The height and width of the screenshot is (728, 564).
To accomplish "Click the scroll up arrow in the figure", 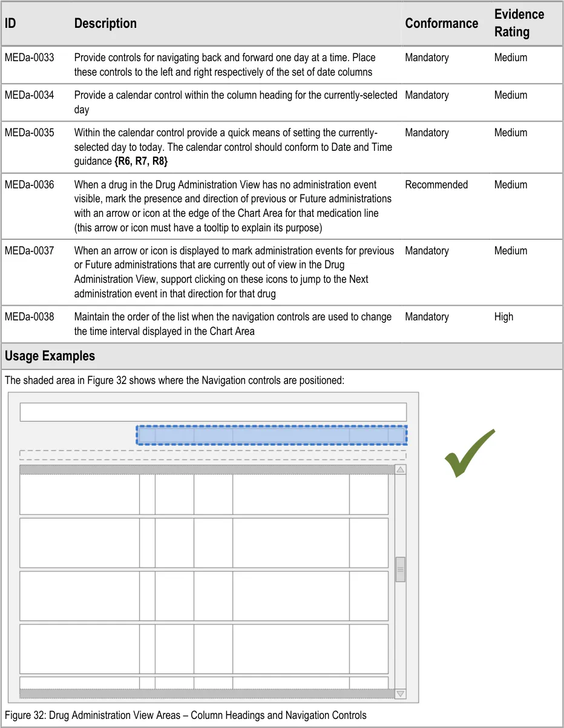I will [x=400, y=470].
